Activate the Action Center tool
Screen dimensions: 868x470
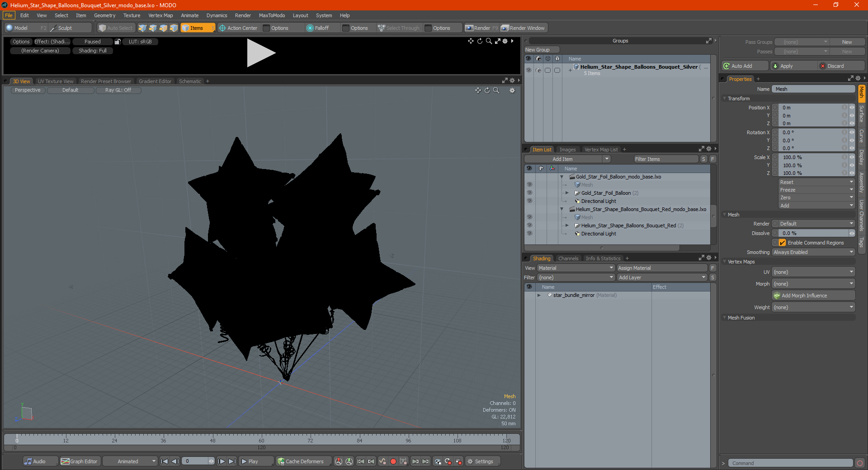click(x=238, y=28)
